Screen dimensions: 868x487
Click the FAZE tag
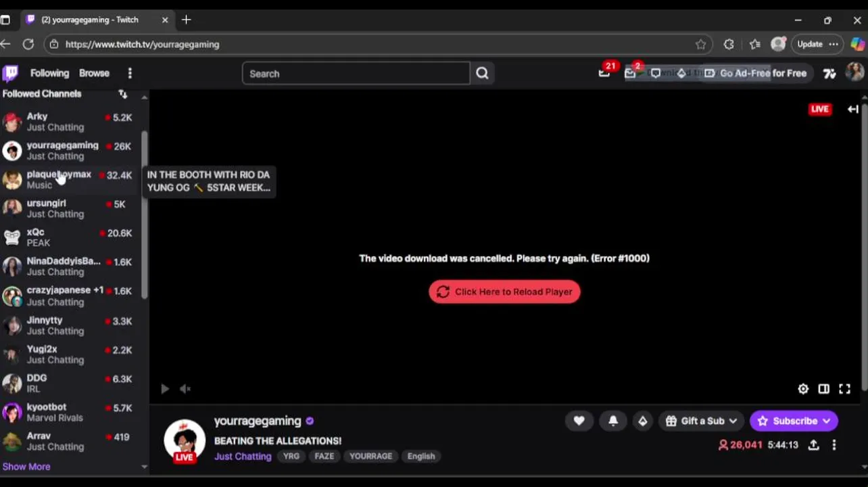(x=324, y=457)
